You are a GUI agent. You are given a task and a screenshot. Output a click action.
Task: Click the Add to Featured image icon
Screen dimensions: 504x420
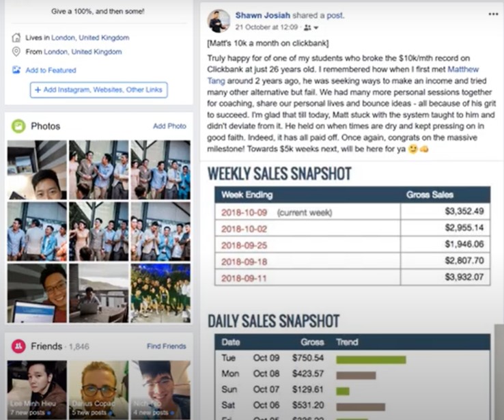[16, 70]
